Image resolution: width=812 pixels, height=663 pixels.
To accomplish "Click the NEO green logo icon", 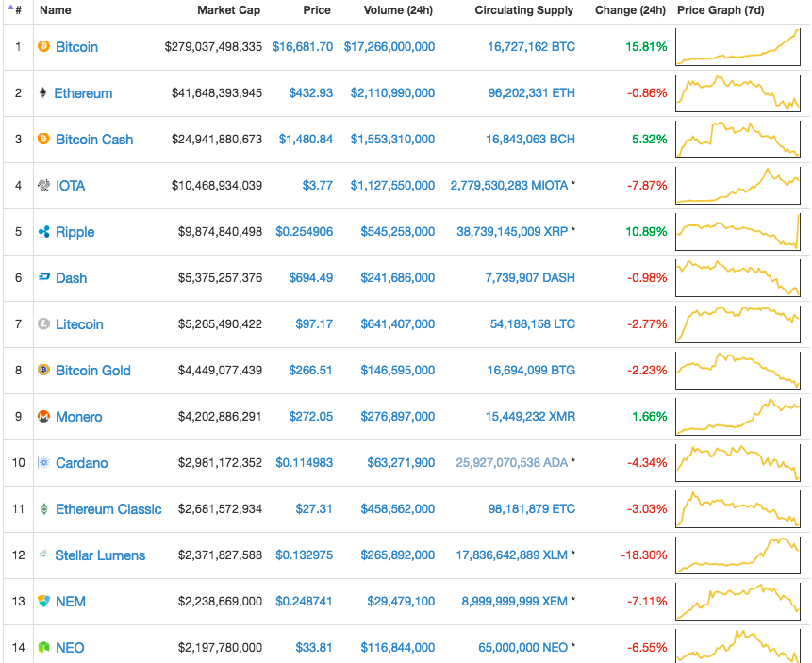I will tap(43, 647).
